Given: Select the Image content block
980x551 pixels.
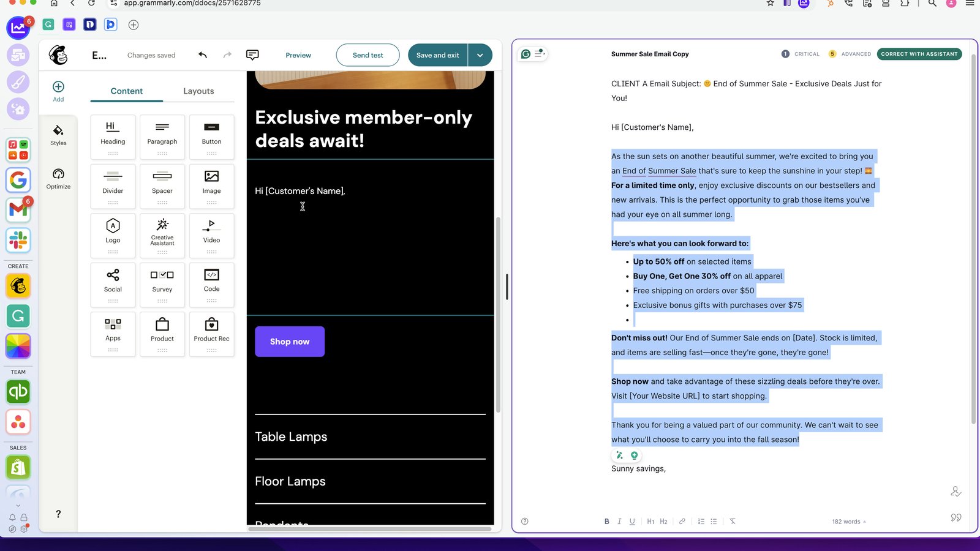Looking at the screenshot, I should tap(212, 186).
